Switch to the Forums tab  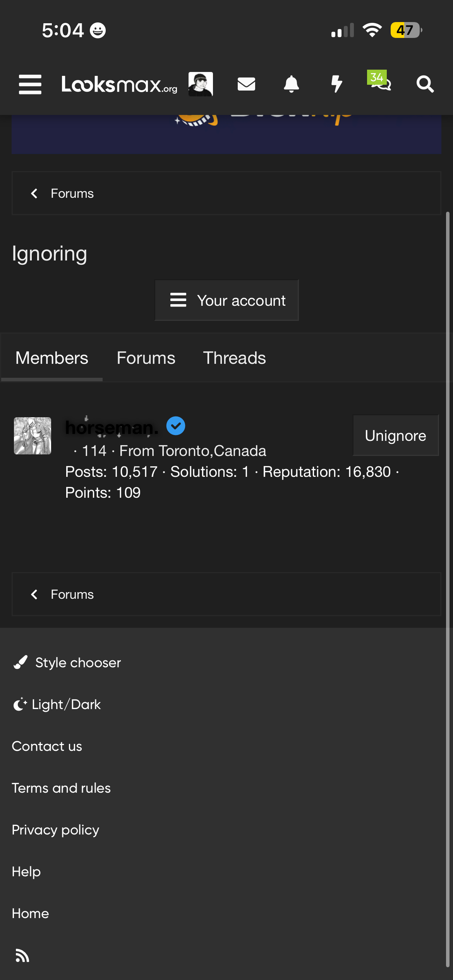146,358
